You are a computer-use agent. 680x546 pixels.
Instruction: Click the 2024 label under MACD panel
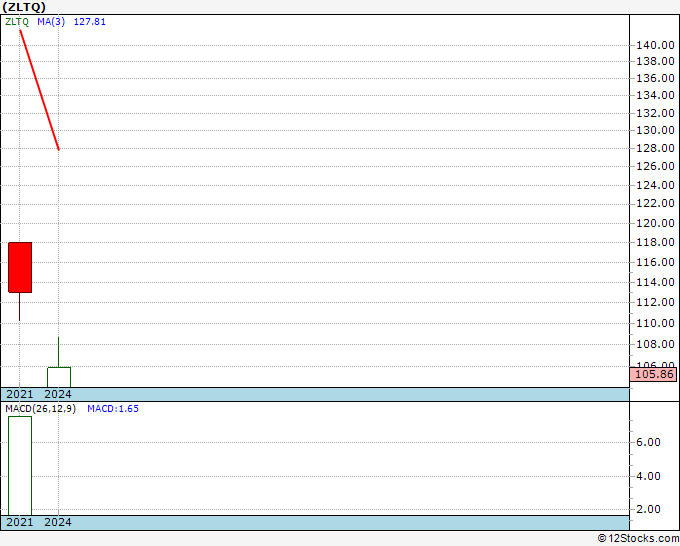(x=58, y=522)
